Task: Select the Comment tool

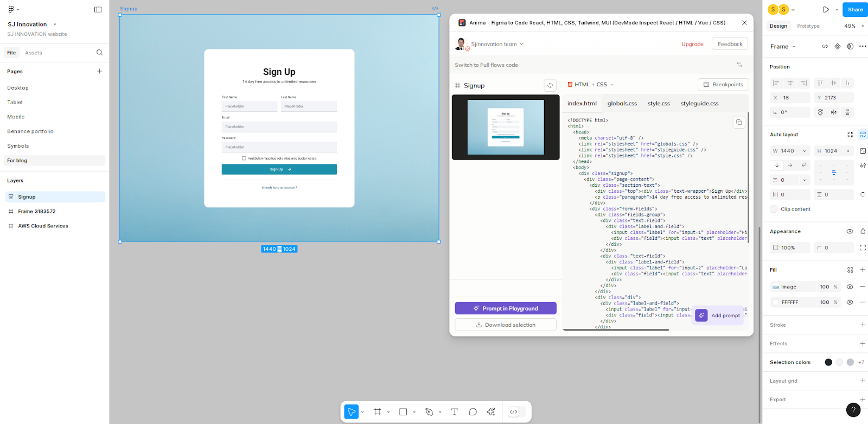Action: 473,412
